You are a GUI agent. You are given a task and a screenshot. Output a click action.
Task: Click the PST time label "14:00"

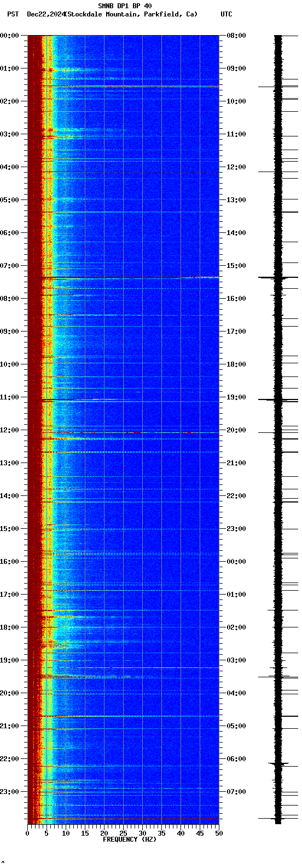click(9, 496)
